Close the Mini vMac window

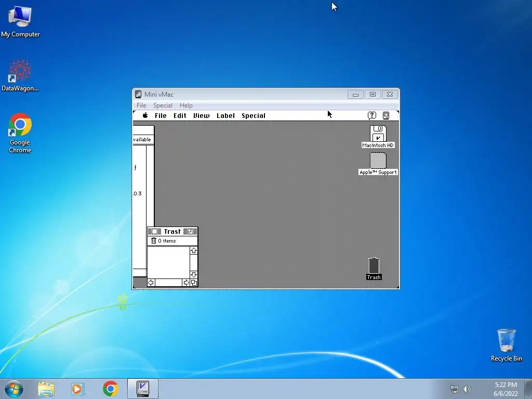390,95
